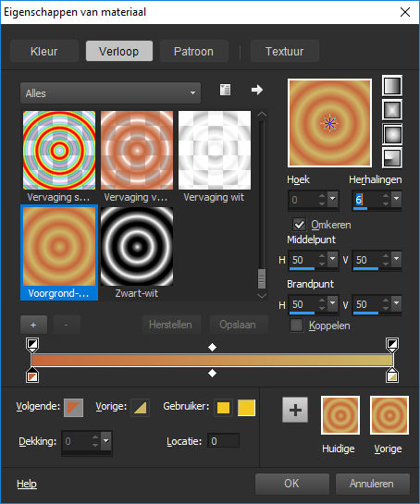
Task: Enable the Koppelen checkbox
Action: click(x=296, y=325)
